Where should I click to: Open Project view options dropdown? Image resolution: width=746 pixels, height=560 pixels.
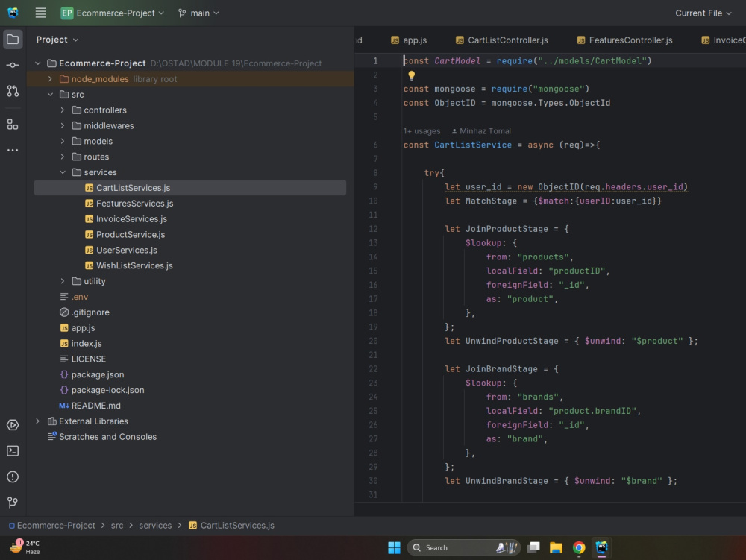pos(57,40)
